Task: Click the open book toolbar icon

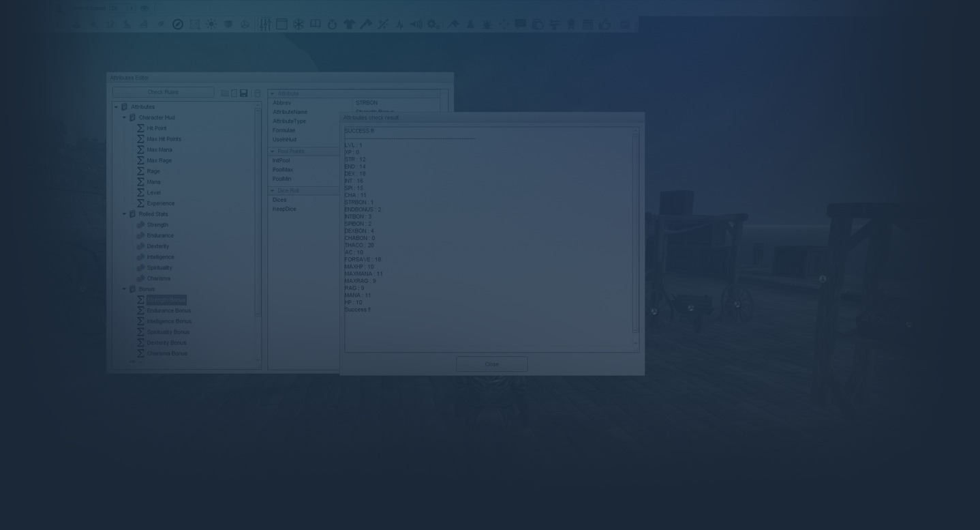Action: pyautogui.click(x=316, y=25)
